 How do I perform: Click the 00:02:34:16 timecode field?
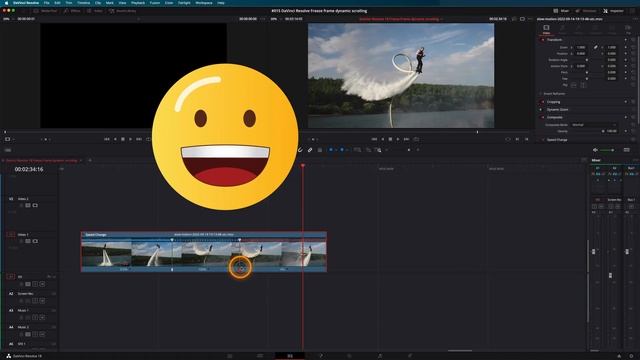click(29, 169)
